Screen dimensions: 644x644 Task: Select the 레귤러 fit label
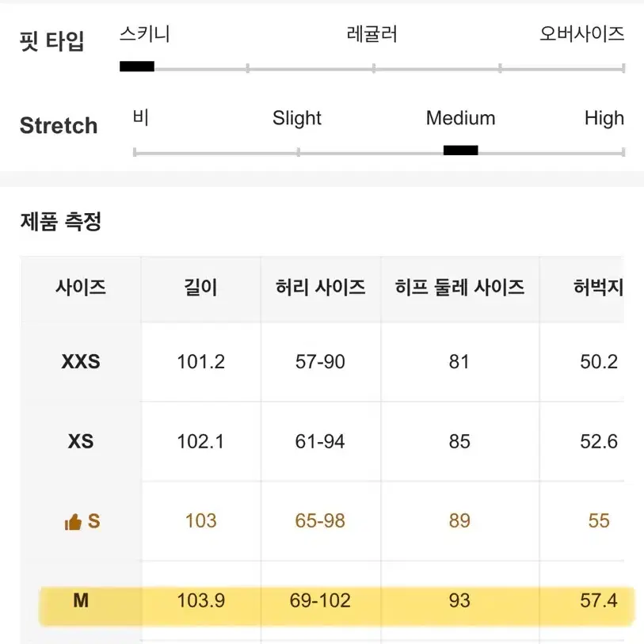(372, 34)
